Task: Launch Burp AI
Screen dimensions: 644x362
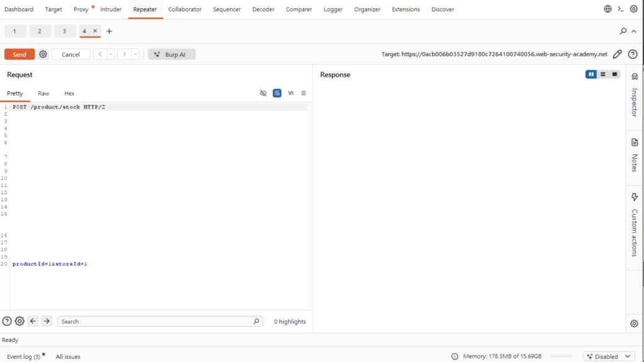Action: pos(172,54)
